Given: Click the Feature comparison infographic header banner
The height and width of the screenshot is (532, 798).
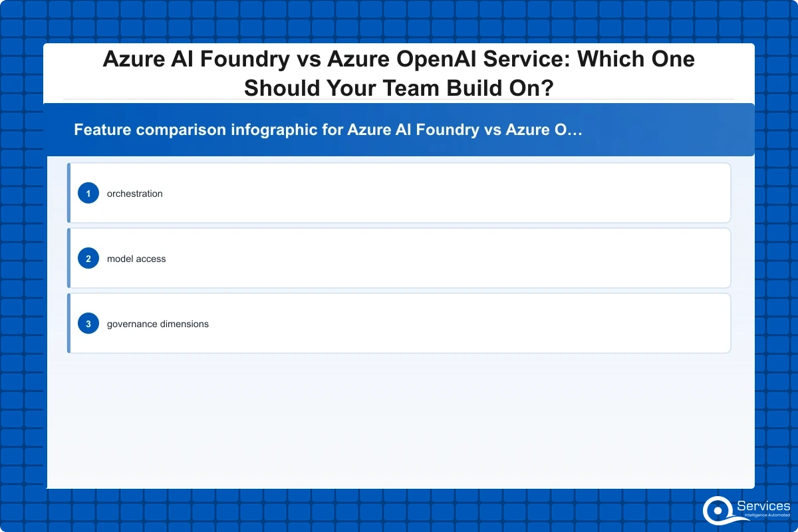Looking at the screenshot, I should (x=399, y=130).
